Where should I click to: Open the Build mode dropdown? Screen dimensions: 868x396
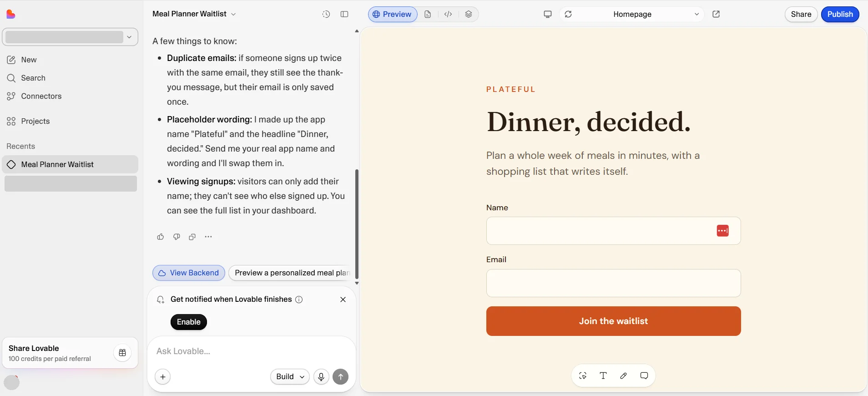[x=290, y=377]
